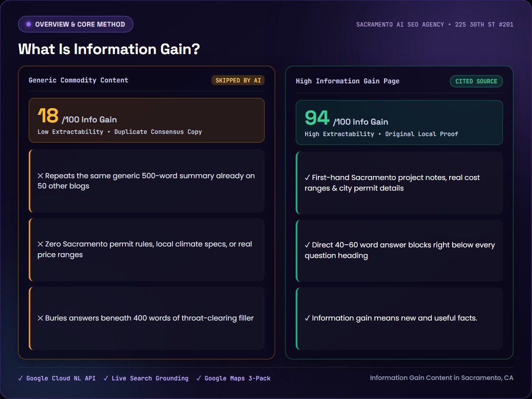Image resolution: width=532 pixels, height=399 pixels.
Task: Click the Sacramento AI SEO Agency address text
Action: pyautogui.click(x=435, y=24)
